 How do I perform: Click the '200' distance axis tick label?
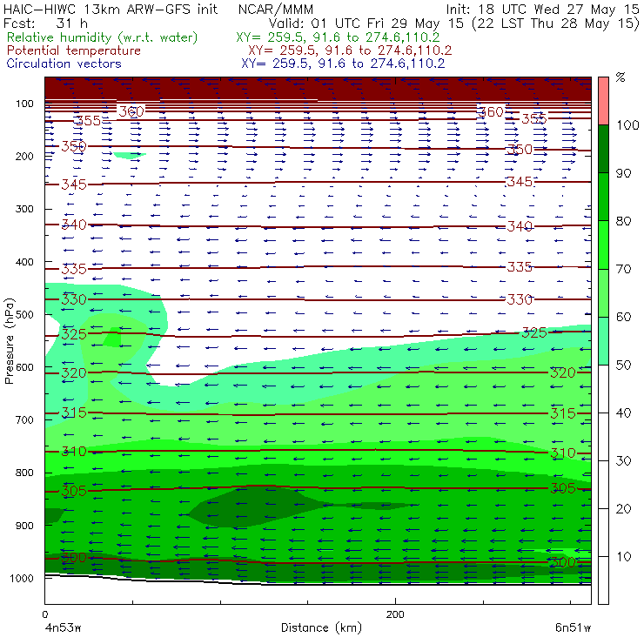[x=395, y=614]
